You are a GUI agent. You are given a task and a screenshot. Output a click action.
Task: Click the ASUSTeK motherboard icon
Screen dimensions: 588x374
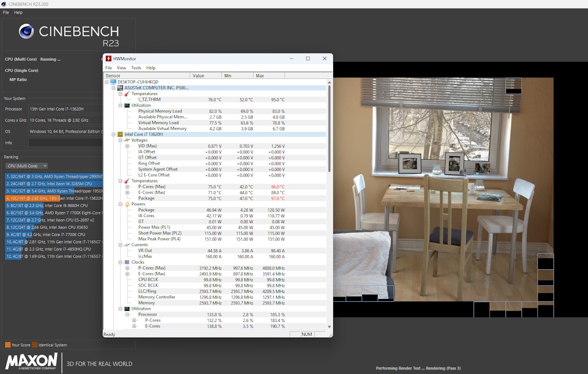point(120,87)
